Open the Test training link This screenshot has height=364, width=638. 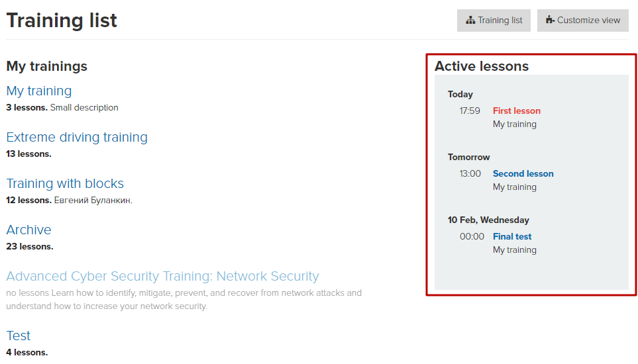19,336
